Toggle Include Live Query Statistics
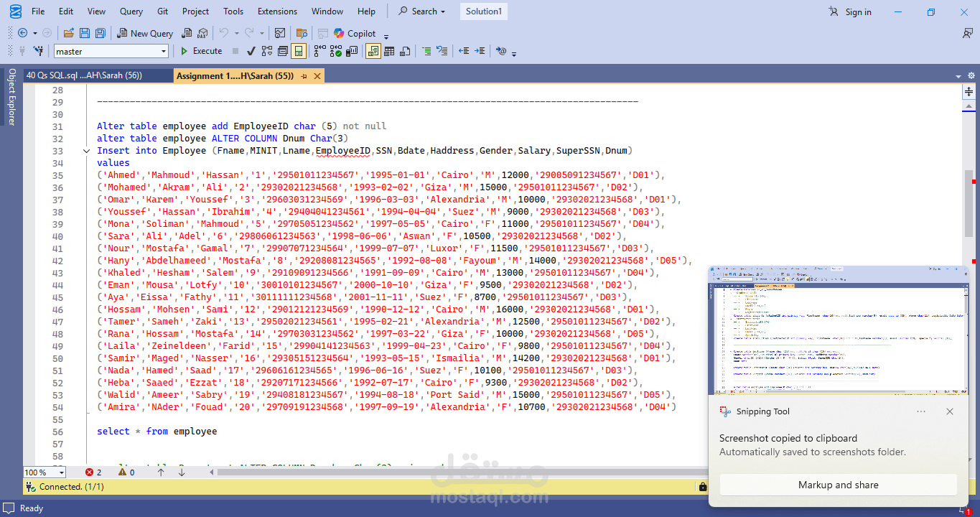This screenshot has width=980, height=517. (335, 51)
